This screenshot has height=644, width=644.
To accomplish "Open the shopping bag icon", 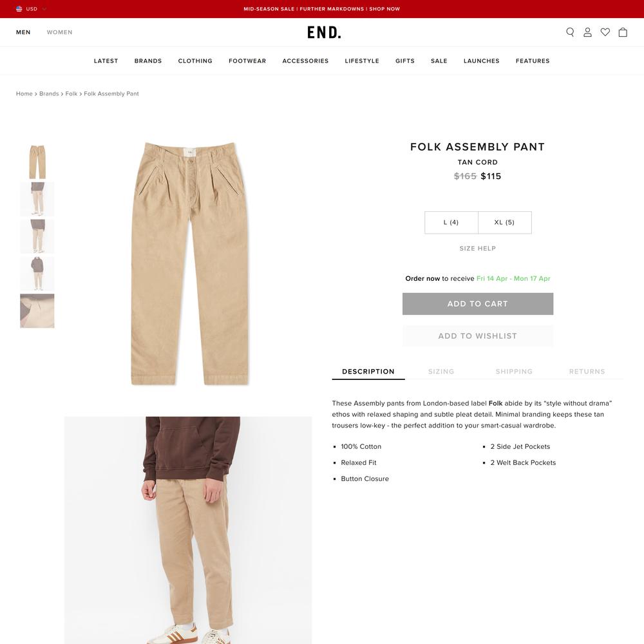I will (x=623, y=32).
